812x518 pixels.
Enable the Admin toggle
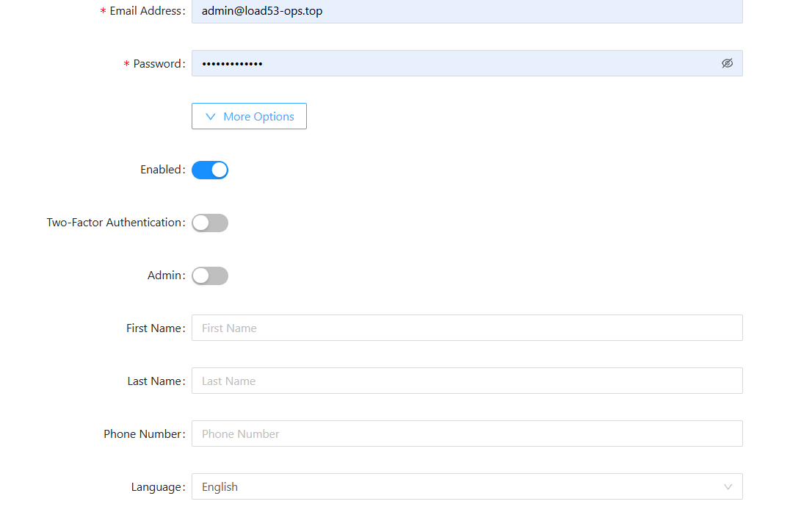(210, 276)
